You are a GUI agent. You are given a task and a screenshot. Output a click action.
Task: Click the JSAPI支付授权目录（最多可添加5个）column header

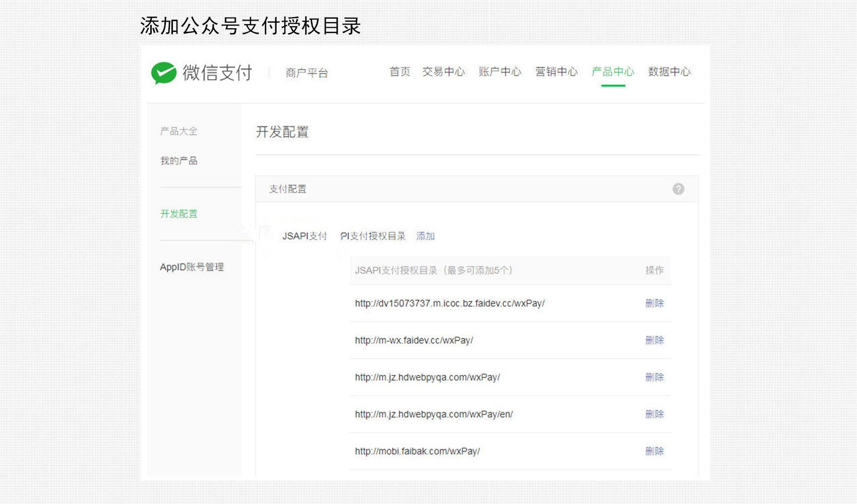[434, 271]
